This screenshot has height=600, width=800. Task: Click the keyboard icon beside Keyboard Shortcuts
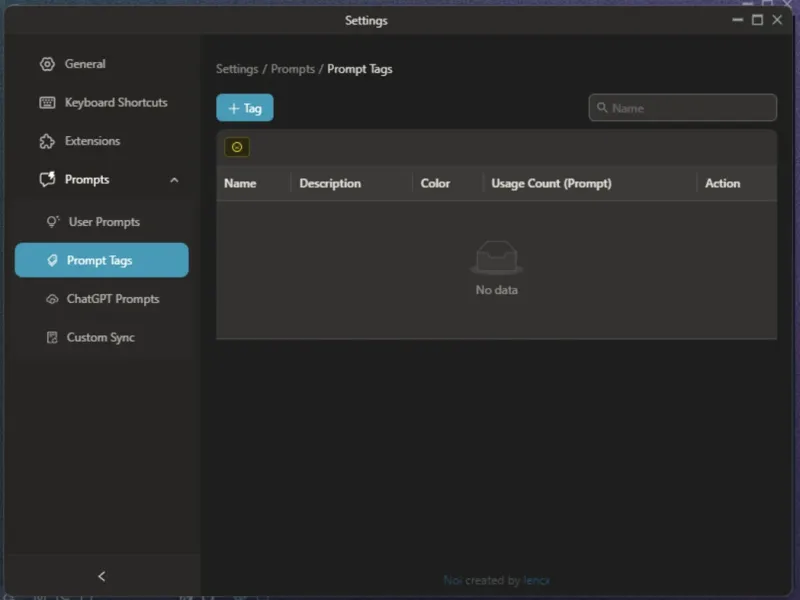click(x=47, y=103)
